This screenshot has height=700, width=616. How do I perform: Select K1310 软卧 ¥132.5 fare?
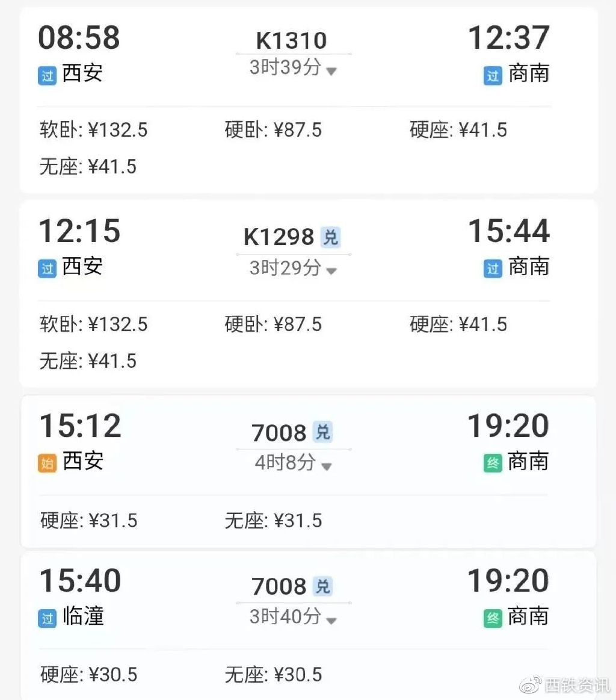point(94,130)
